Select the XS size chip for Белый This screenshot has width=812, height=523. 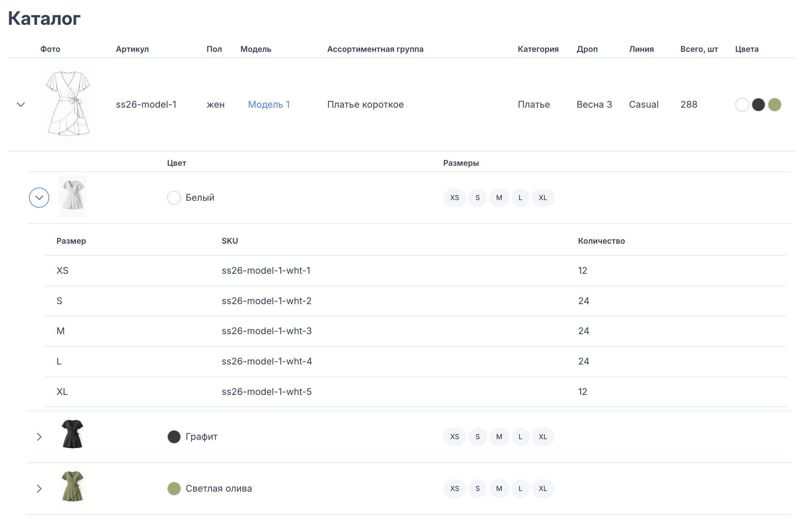click(455, 198)
